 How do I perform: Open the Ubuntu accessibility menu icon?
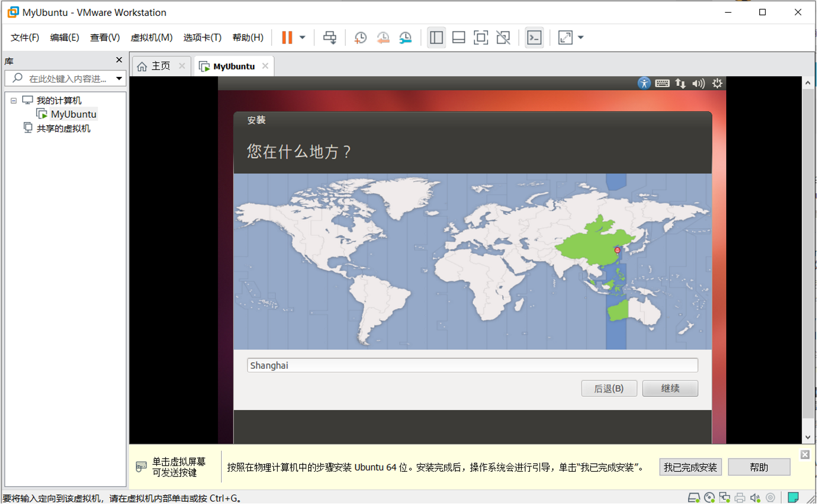point(644,83)
